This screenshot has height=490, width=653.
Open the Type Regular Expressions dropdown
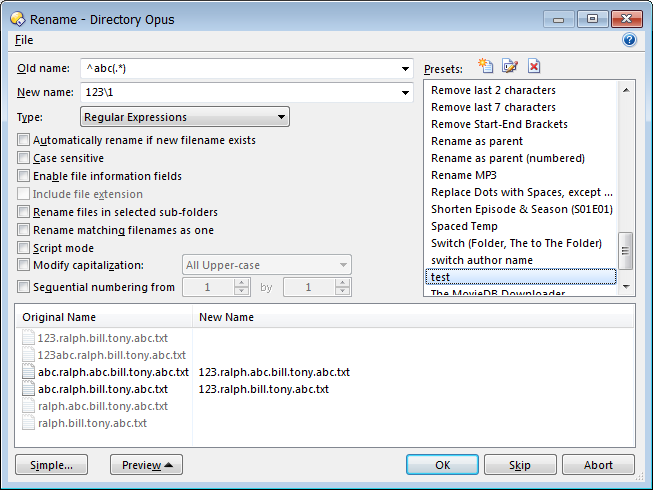pos(185,117)
